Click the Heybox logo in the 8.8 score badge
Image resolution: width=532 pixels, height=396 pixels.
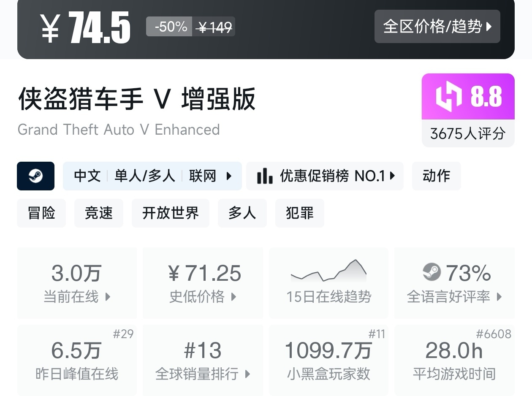click(x=449, y=97)
